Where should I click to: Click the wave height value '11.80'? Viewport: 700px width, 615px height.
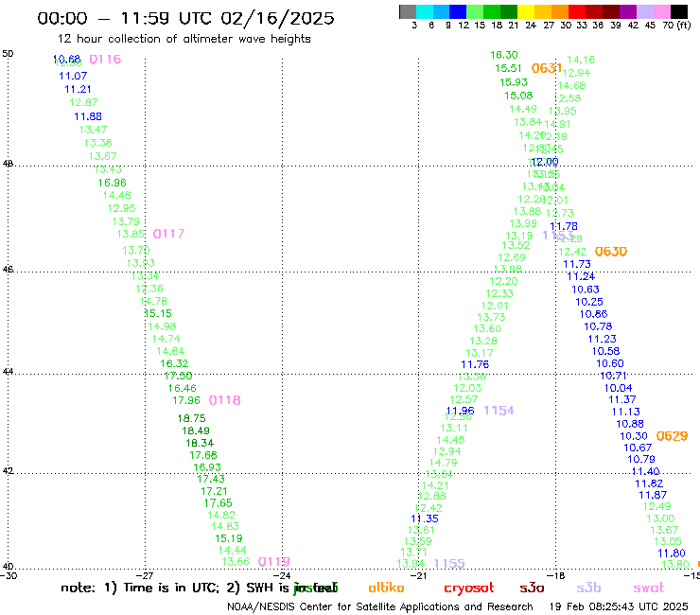point(672,553)
